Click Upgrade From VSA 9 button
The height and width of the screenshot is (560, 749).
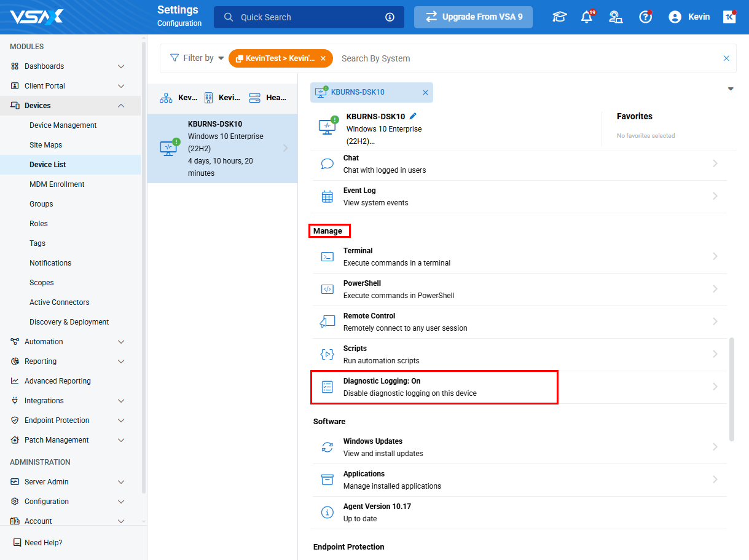pyautogui.click(x=474, y=17)
